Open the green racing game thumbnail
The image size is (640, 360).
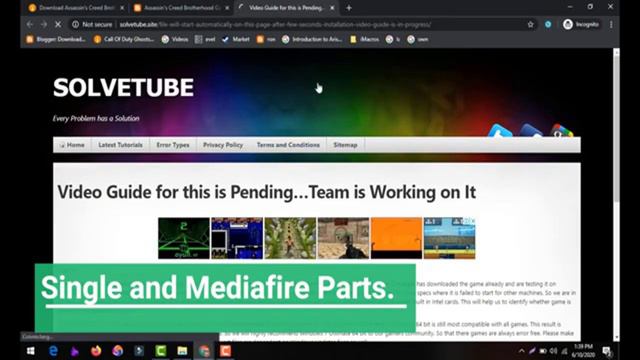[184, 238]
